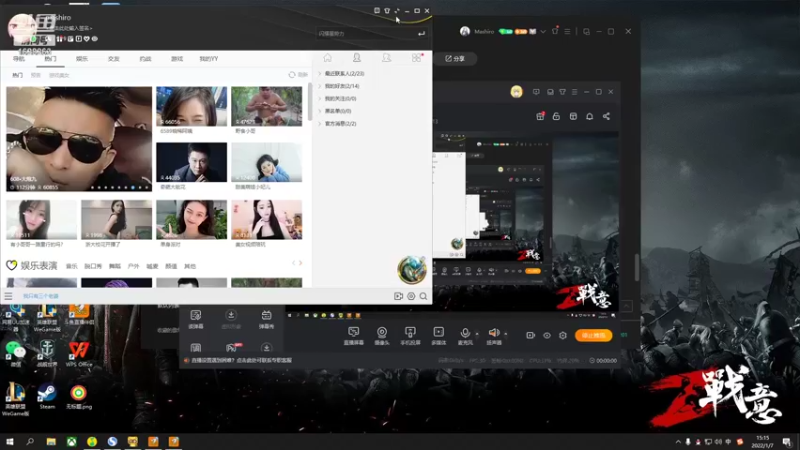Select the 脱口秀 category link

pos(93,266)
